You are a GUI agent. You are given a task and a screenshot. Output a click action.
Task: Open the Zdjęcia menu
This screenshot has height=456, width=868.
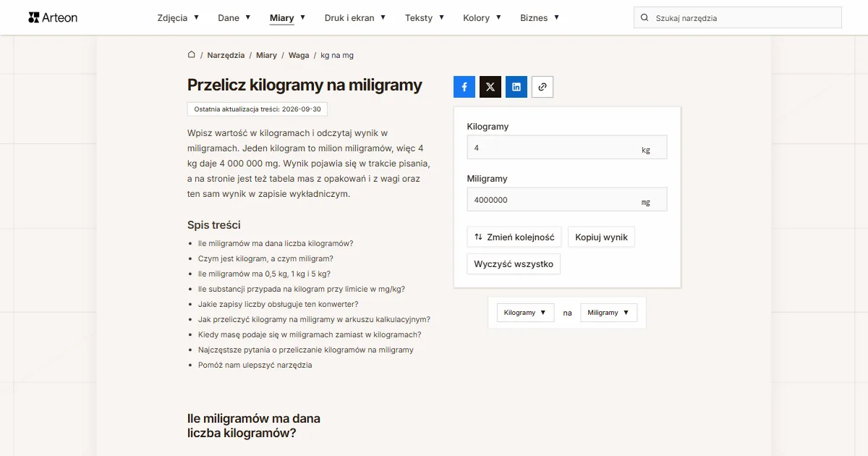(178, 17)
